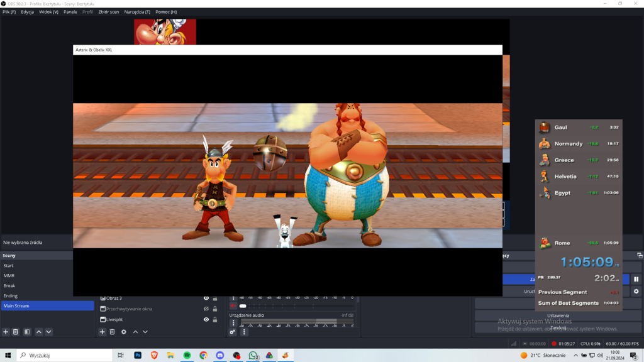Pause the recording with the pause icon
This screenshot has height=362, width=644.
tap(636, 279)
